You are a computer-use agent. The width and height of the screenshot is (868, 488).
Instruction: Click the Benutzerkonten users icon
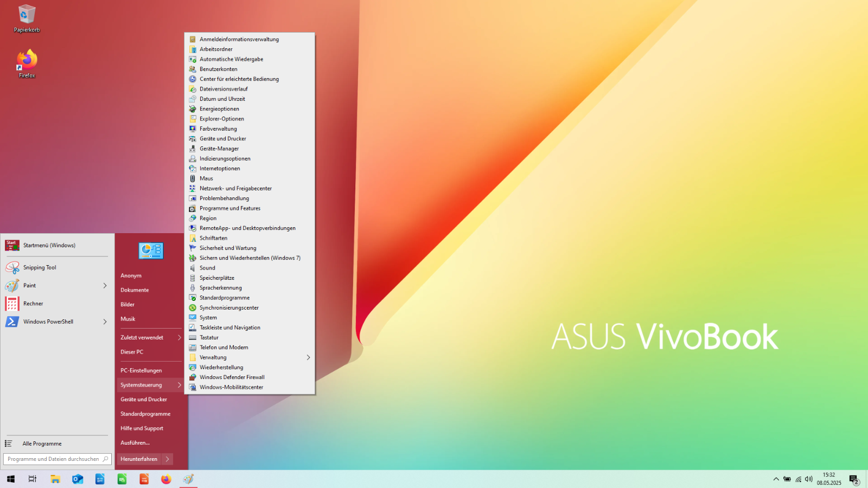pyautogui.click(x=193, y=69)
